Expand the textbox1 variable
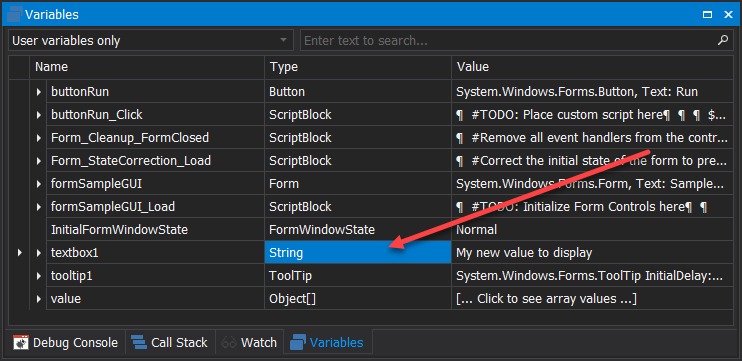Screen dimensions: 742x361 pyautogui.click(x=39, y=253)
